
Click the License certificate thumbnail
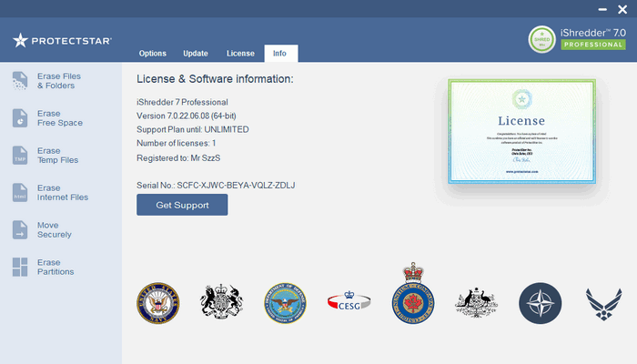(x=521, y=131)
